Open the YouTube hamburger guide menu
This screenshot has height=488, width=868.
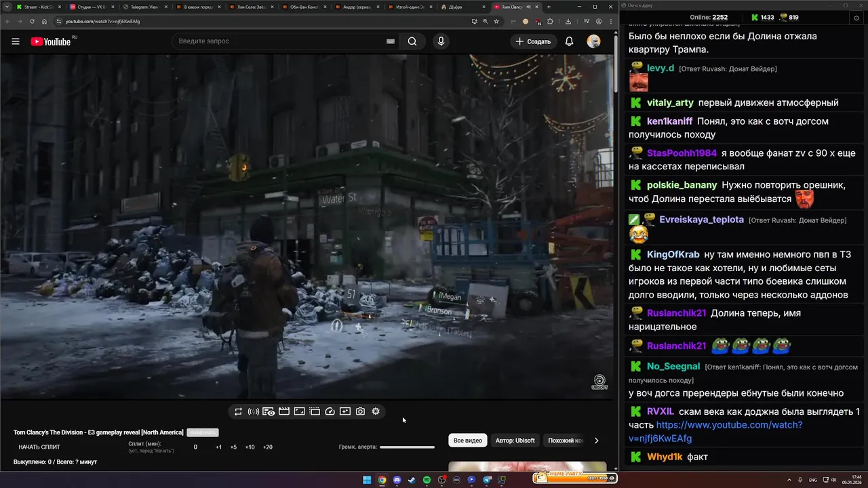pyautogui.click(x=16, y=41)
